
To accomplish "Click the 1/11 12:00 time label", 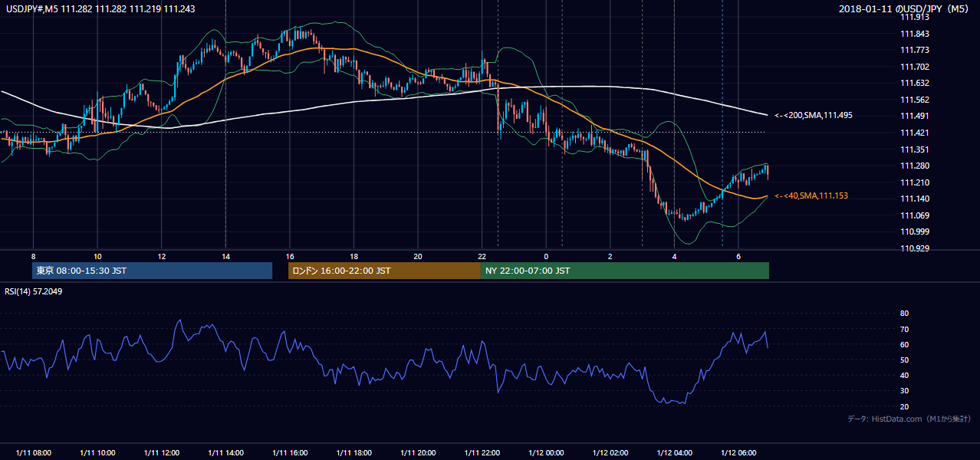I will click(161, 453).
